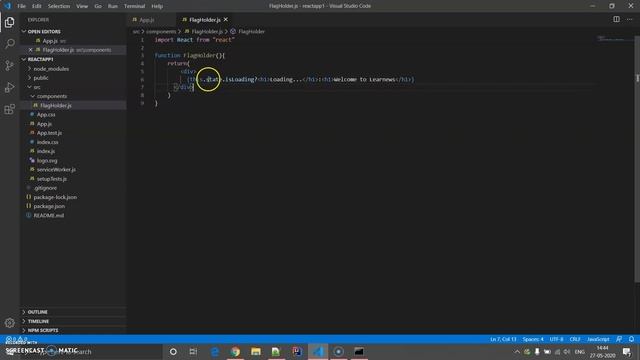Open the Terminal menu
640x360 pixels.
tap(134, 6)
